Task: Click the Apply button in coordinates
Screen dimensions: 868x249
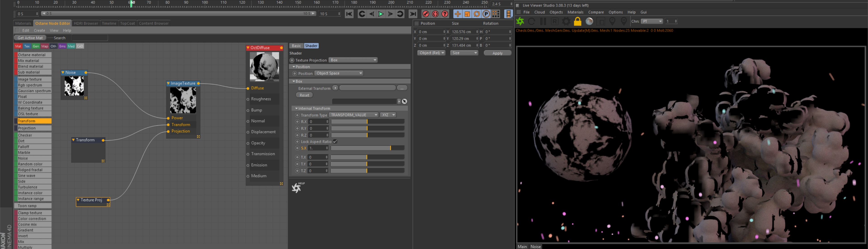Action: point(497,53)
